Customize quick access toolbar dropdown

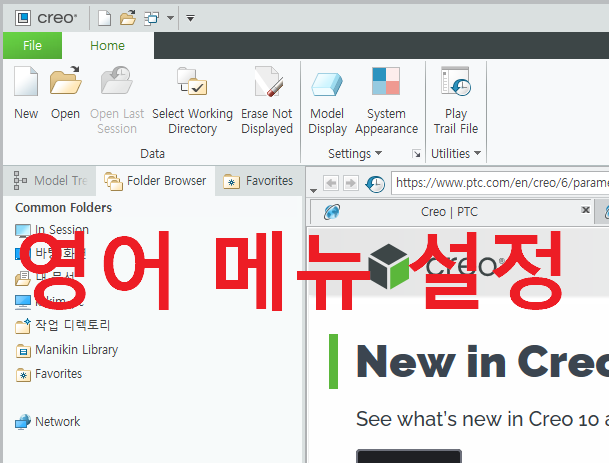[x=190, y=18]
